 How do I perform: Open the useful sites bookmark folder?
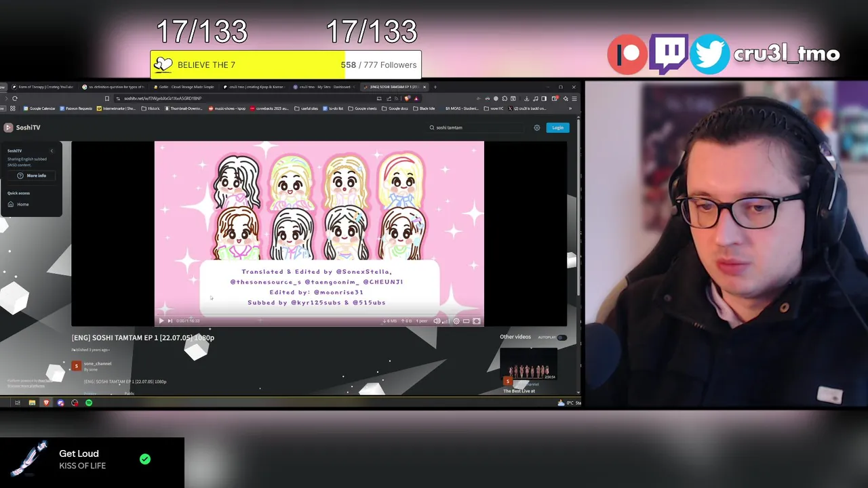(306, 108)
